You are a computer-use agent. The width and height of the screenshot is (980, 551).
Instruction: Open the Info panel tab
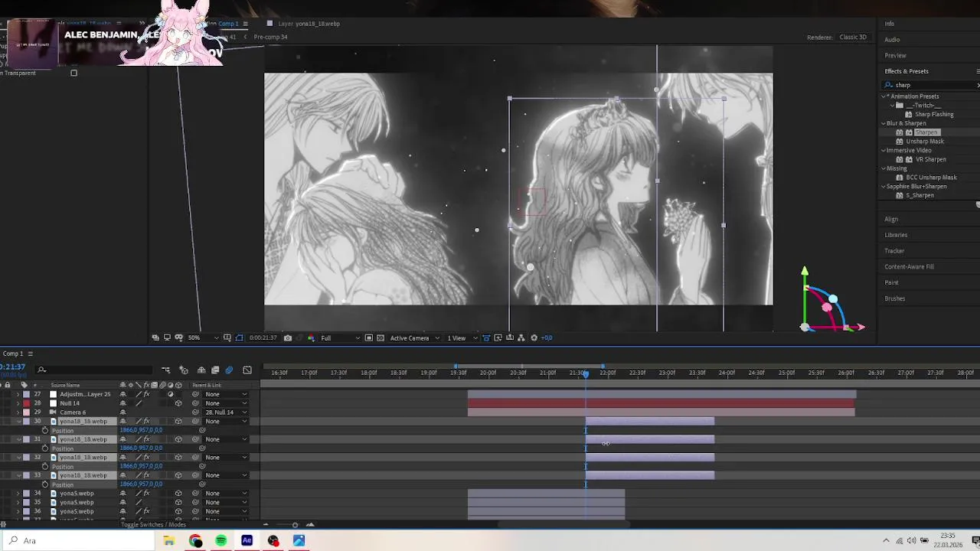coord(889,24)
